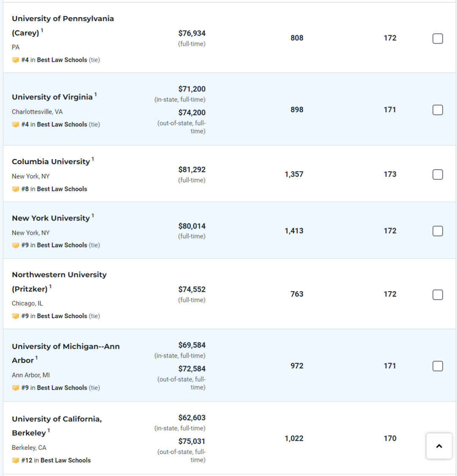Click the badge icon beside Michigan's #9 ranking
The height and width of the screenshot is (476, 457).
[16, 388]
